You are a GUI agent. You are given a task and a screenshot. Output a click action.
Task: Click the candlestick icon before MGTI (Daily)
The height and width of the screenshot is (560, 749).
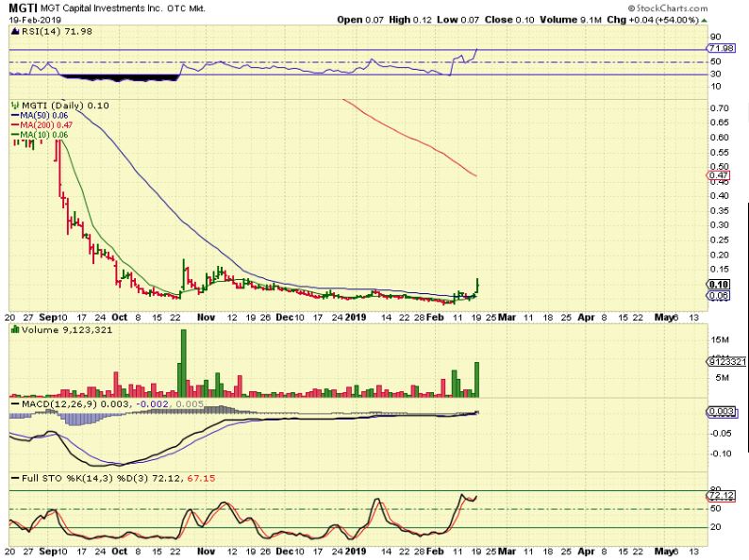pos(15,105)
